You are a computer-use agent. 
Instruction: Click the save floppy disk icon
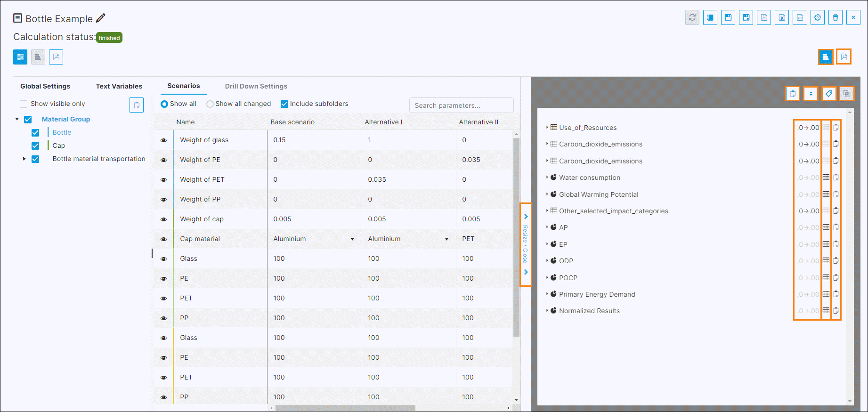[x=728, y=17]
